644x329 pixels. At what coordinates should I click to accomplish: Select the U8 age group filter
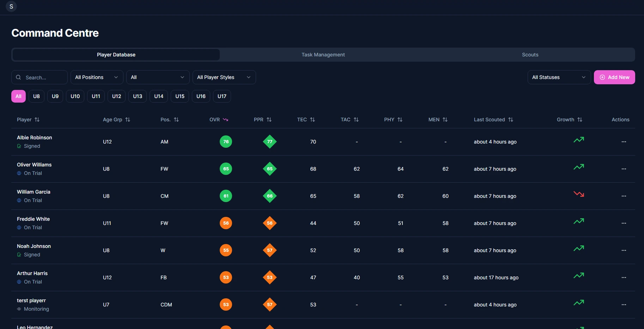point(36,96)
